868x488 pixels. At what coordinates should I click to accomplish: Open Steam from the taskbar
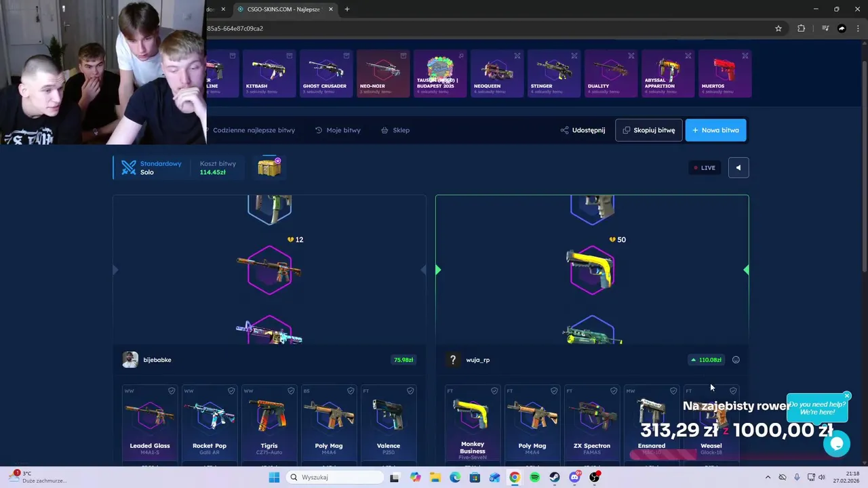(555, 478)
